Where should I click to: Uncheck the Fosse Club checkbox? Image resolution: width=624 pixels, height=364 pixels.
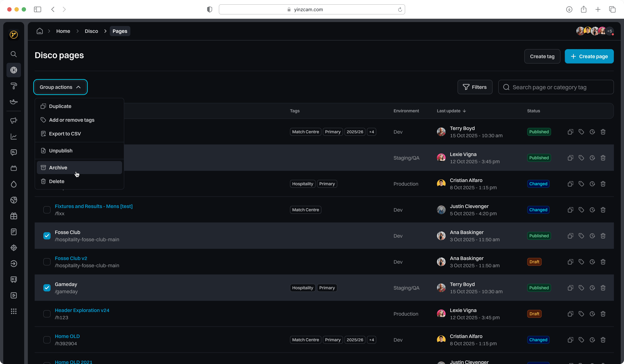pyautogui.click(x=47, y=236)
